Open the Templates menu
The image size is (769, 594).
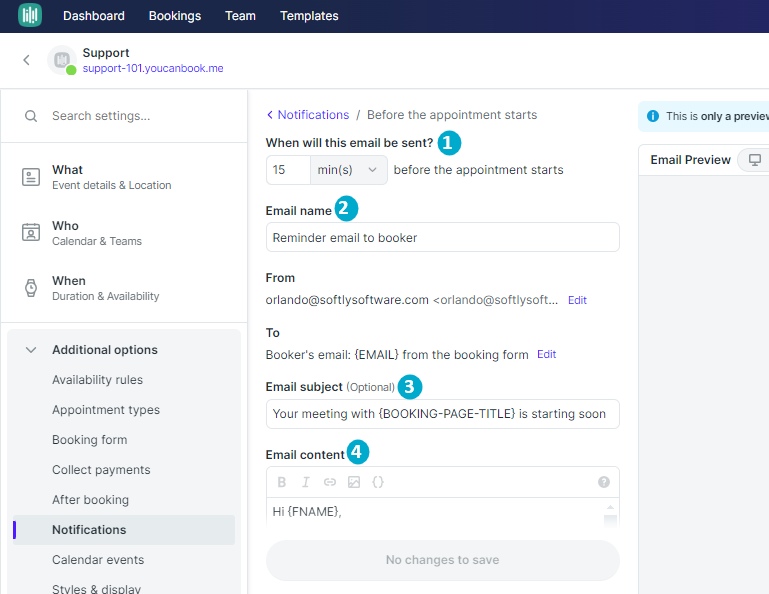point(309,16)
